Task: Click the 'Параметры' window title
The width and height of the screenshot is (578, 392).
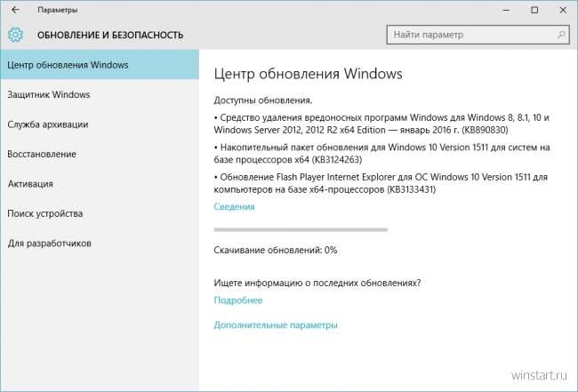Action: (x=58, y=10)
